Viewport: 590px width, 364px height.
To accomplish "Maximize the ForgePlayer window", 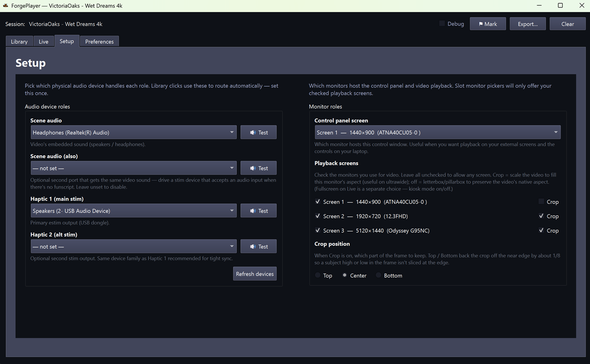I will point(560,6).
